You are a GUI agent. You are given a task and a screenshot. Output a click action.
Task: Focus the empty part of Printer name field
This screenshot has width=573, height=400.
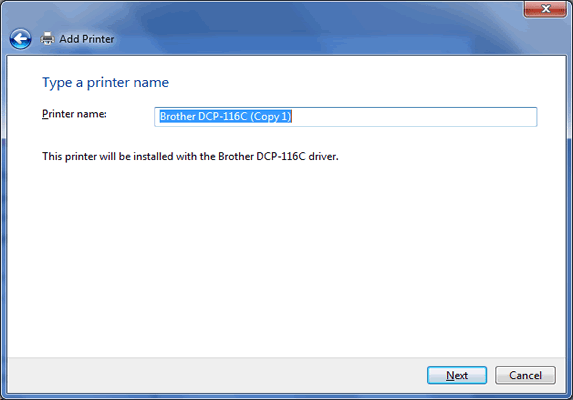coord(413,117)
